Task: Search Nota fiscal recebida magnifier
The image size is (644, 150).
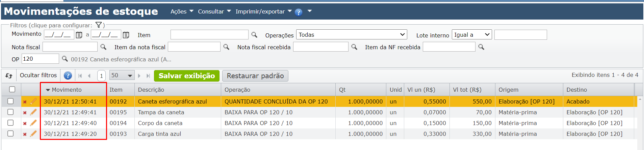Action: point(354,47)
